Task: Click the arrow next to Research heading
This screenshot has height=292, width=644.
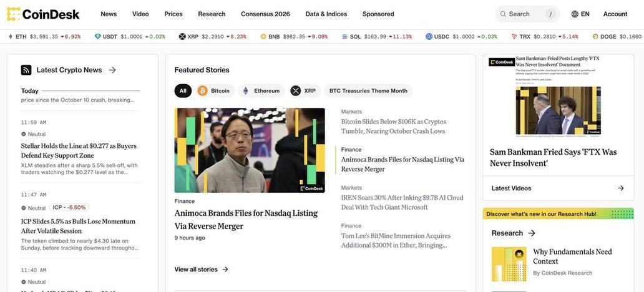Action: (532, 233)
